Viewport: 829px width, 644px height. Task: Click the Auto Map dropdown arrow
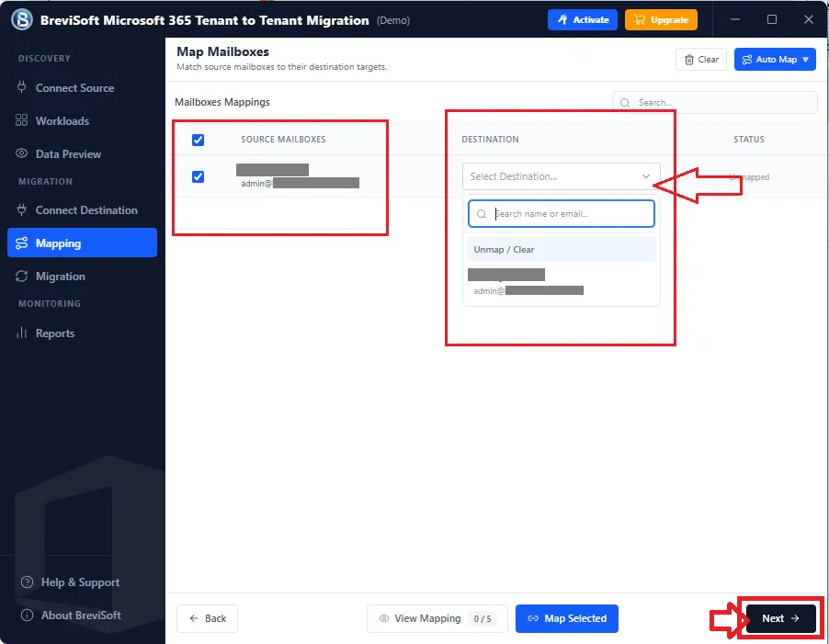(x=805, y=60)
